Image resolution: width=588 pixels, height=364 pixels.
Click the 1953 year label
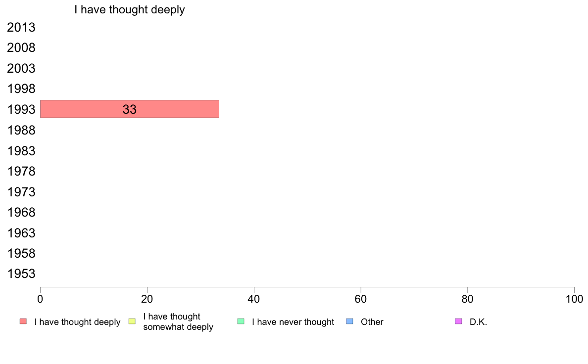[21, 273]
